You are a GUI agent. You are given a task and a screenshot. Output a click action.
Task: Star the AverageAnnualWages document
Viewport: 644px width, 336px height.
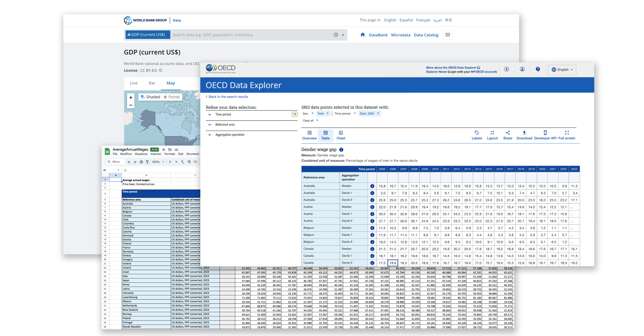coord(164,150)
